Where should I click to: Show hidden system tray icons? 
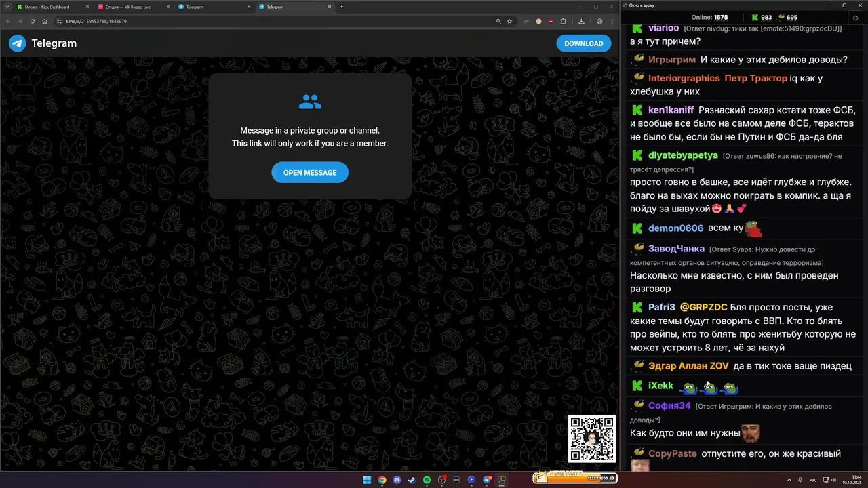pos(790,480)
